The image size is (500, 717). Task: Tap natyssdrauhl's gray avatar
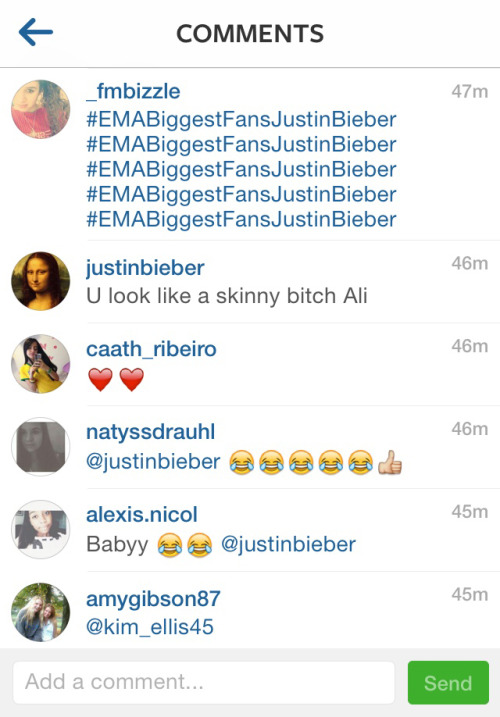coord(41,446)
